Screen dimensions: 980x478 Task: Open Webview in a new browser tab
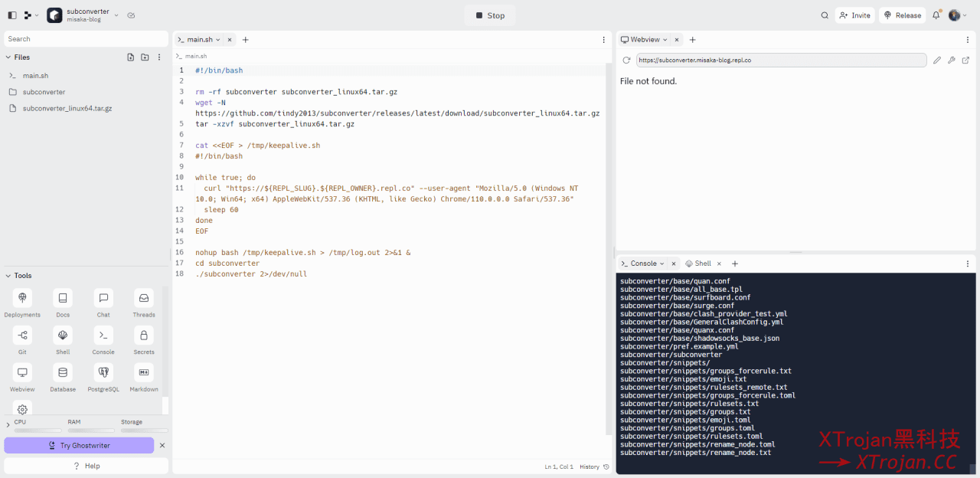[965, 60]
